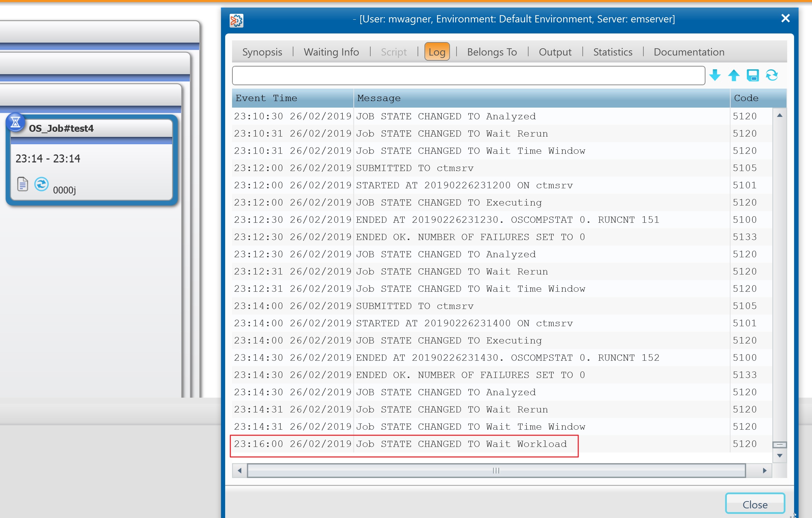Screen dimensions: 812x518
Task: Click the Event Time column header
Action: click(293, 98)
